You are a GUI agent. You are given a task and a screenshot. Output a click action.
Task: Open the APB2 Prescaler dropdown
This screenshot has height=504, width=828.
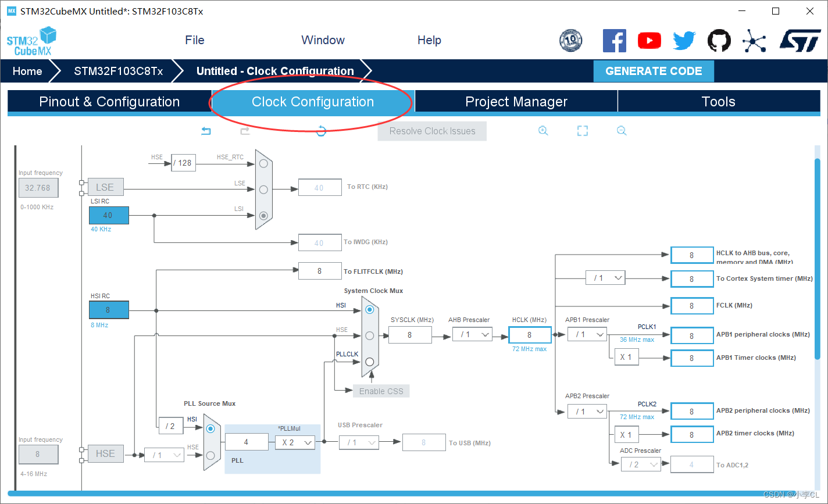coord(587,412)
